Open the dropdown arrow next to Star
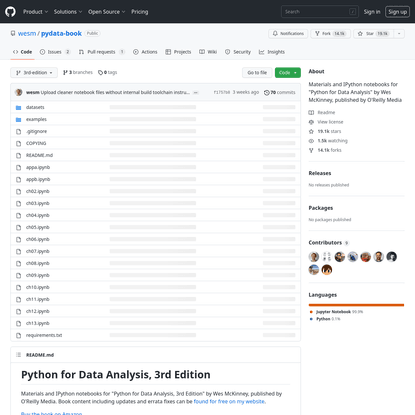415x415 pixels. (399, 34)
